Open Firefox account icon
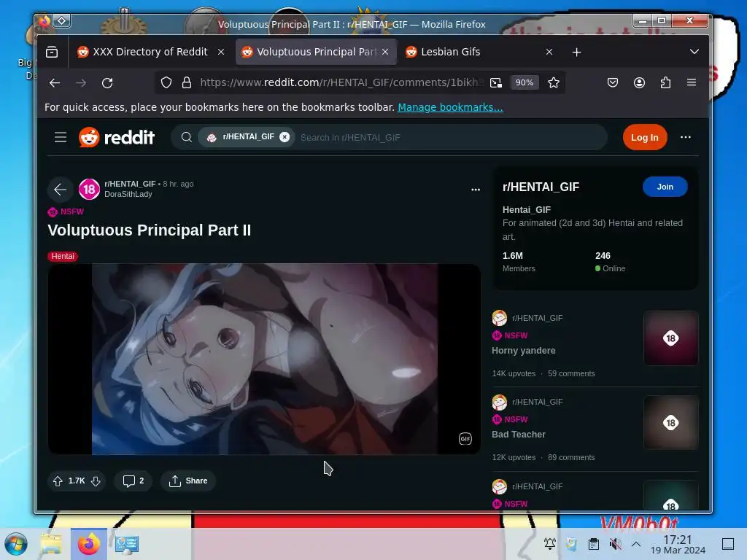 639,83
